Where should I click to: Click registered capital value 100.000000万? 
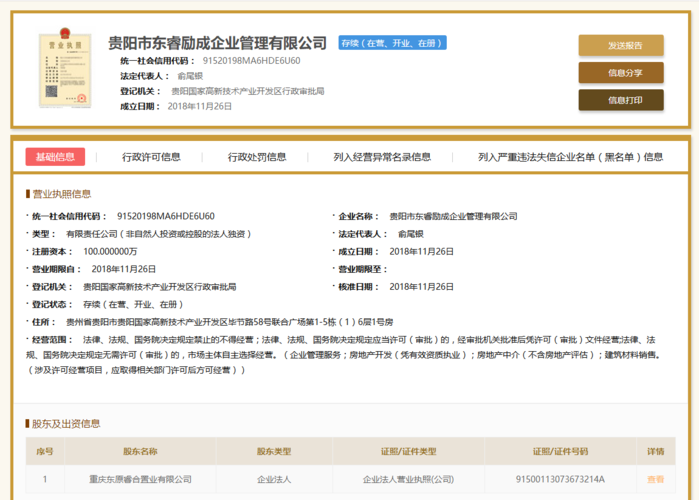click(x=110, y=252)
